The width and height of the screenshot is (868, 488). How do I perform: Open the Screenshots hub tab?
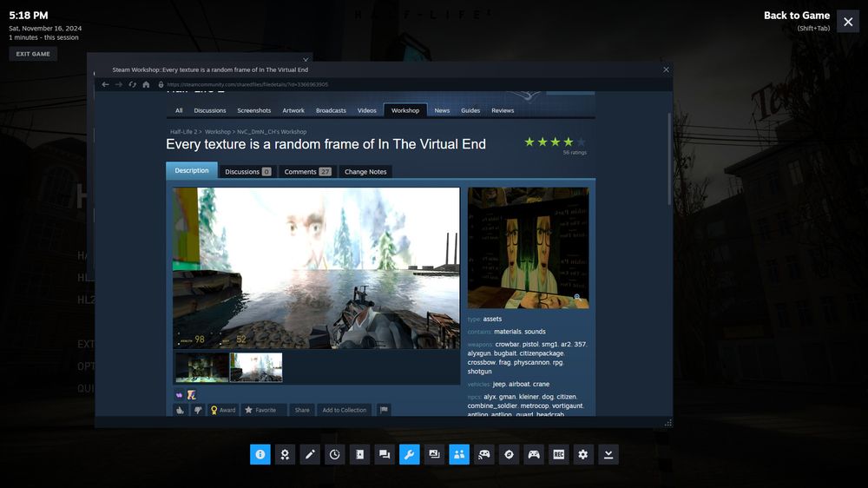[x=254, y=110]
